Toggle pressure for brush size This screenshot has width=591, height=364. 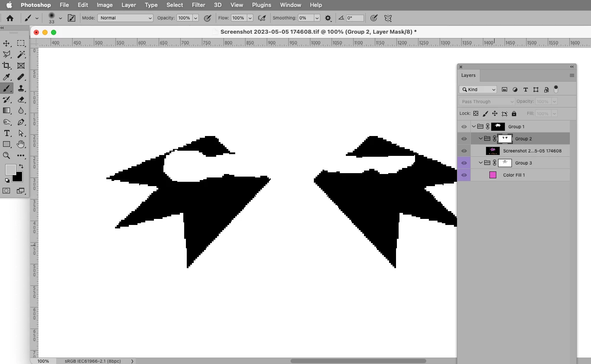point(374,18)
